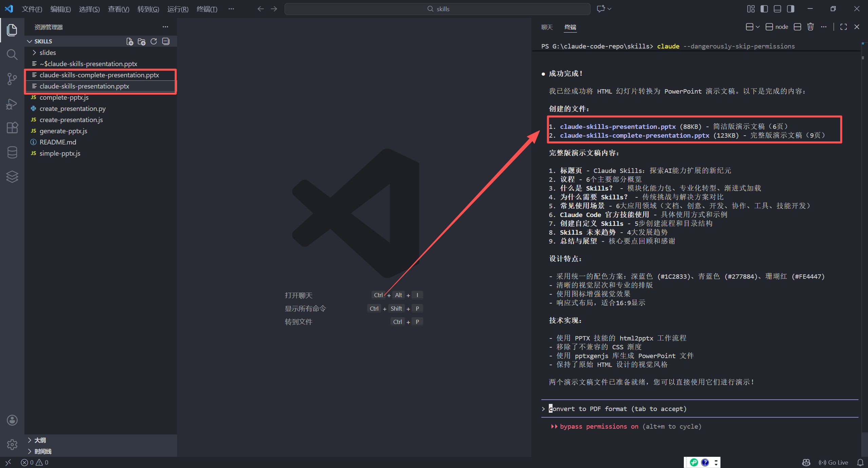Toggle secondary side bar visibility
The width and height of the screenshot is (868, 468).
(790, 9)
